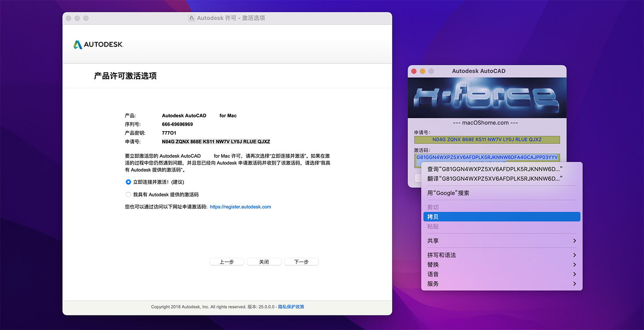The height and width of the screenshot is (330, 644).
Task: Select the Autodesk-provided activation code radio button
Action: [128, 195]
